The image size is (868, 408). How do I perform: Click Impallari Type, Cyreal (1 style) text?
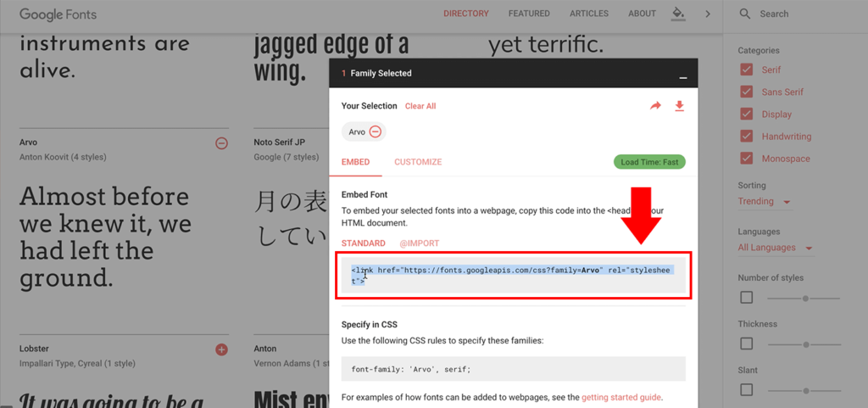(77, 364)
